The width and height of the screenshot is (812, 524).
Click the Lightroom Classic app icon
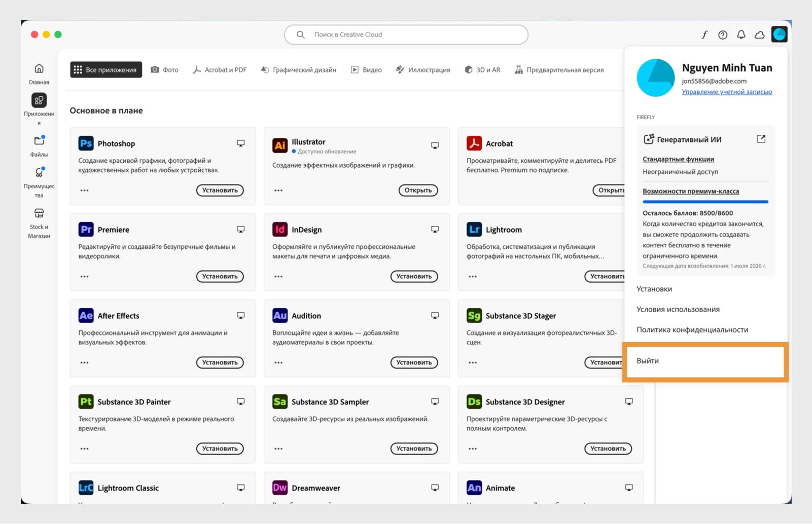click(86, 488)
